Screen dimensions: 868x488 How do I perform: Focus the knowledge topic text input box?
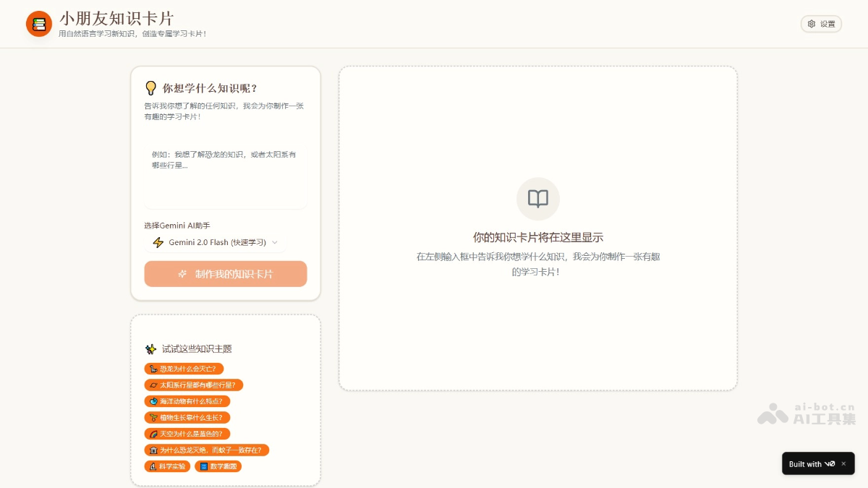point(225,176)
